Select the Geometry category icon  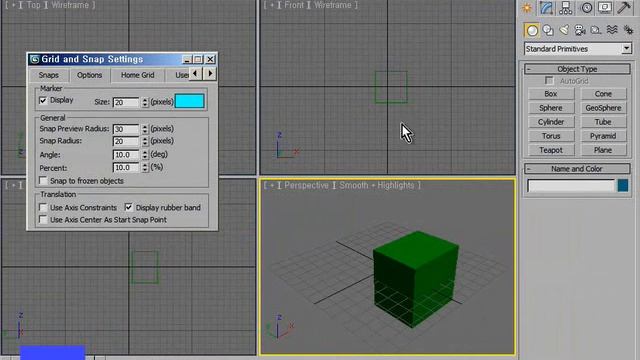[x=532, y=30]
